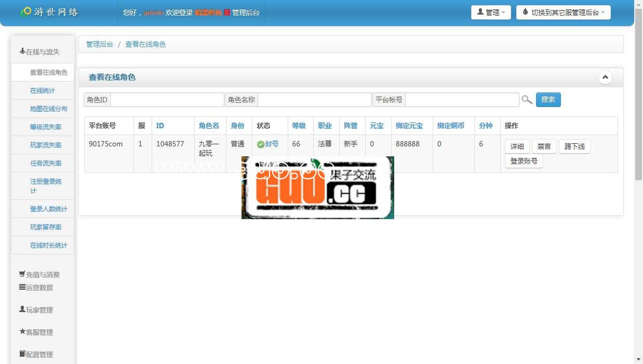Sort by the ID column header
643x364 pixels.
[x=160, y=126]
